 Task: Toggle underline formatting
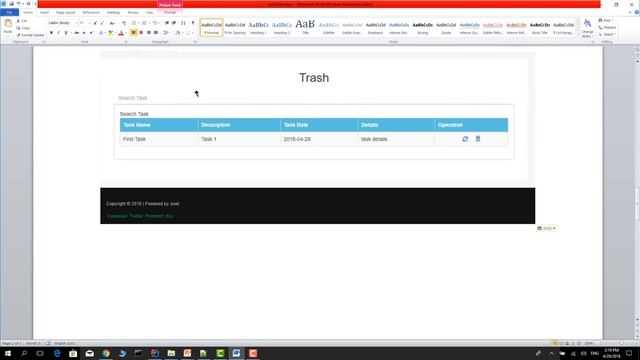point(66,33)
